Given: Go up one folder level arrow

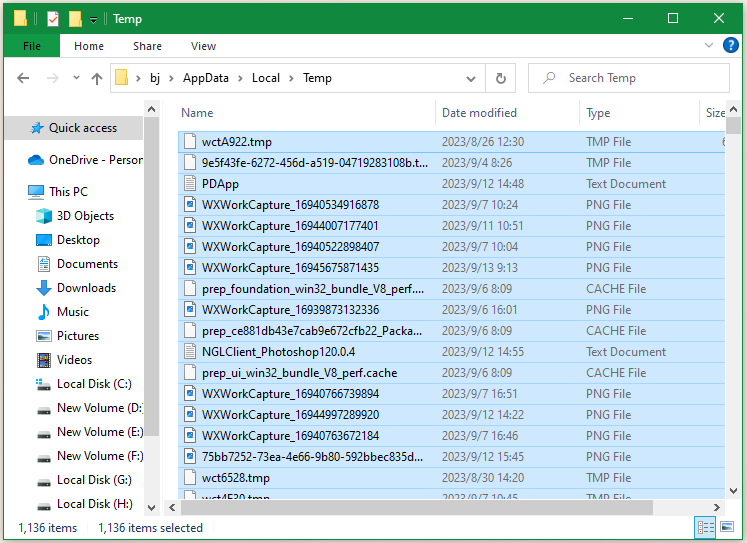Looking at the screenshot, I should (x=97, y=78).
